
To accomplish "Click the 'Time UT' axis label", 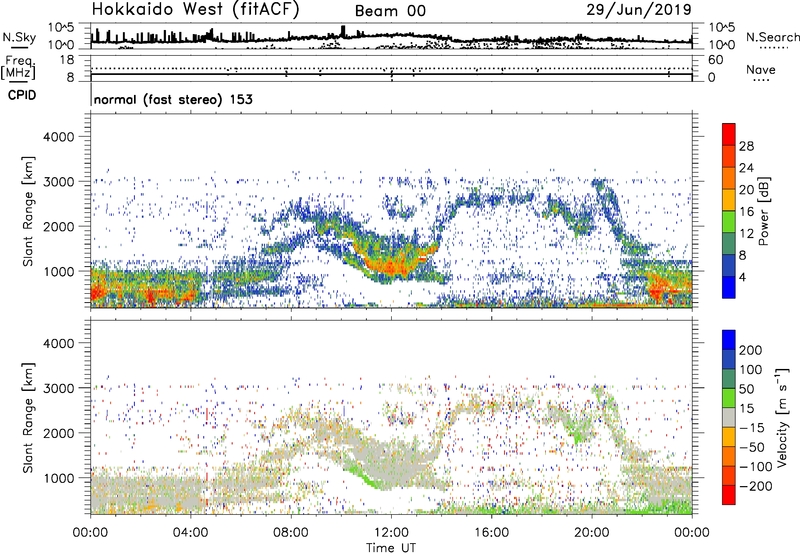I will pyautogui.click(x=391, y=548).
